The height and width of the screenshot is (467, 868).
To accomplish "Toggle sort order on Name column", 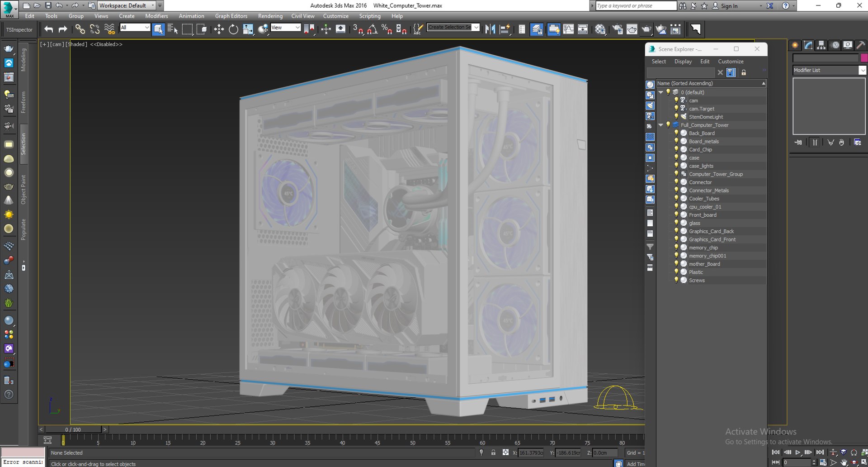I will (711, 83).
